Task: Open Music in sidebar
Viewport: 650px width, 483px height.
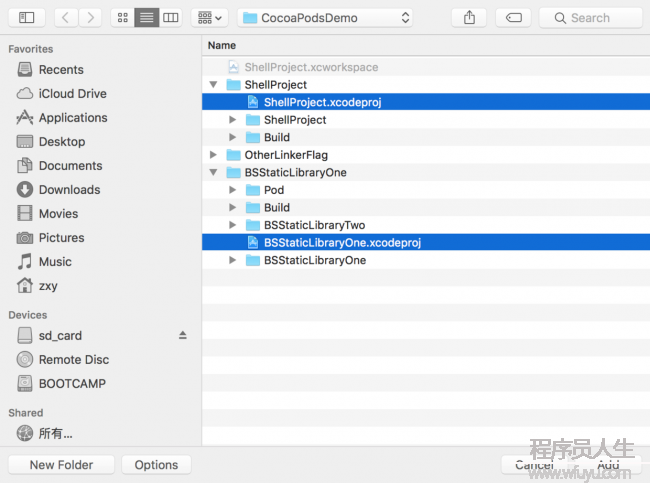Action: (x=44, y=262)
